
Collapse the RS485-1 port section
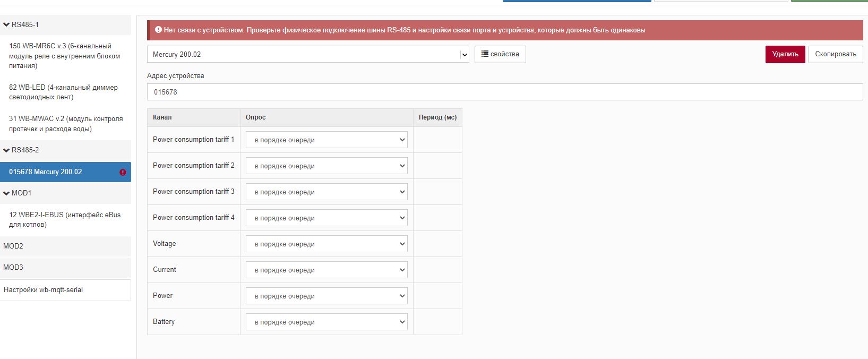click(65, 24)
